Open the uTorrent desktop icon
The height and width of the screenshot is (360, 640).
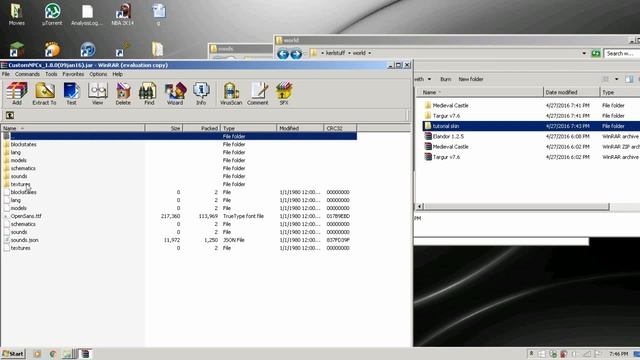point(52,15)
